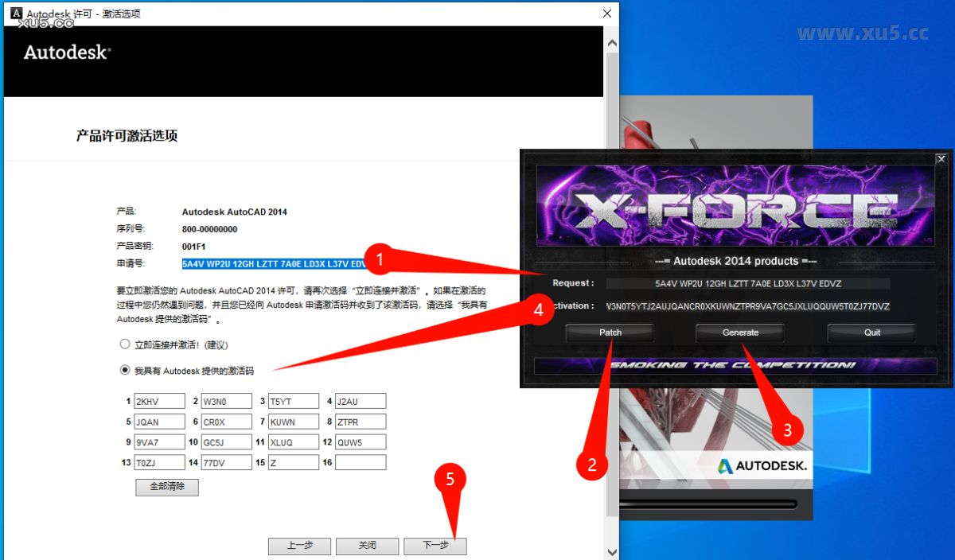Select the '我具有 Autodesk 提供的激活码' radio option

[x=125, y=369]
